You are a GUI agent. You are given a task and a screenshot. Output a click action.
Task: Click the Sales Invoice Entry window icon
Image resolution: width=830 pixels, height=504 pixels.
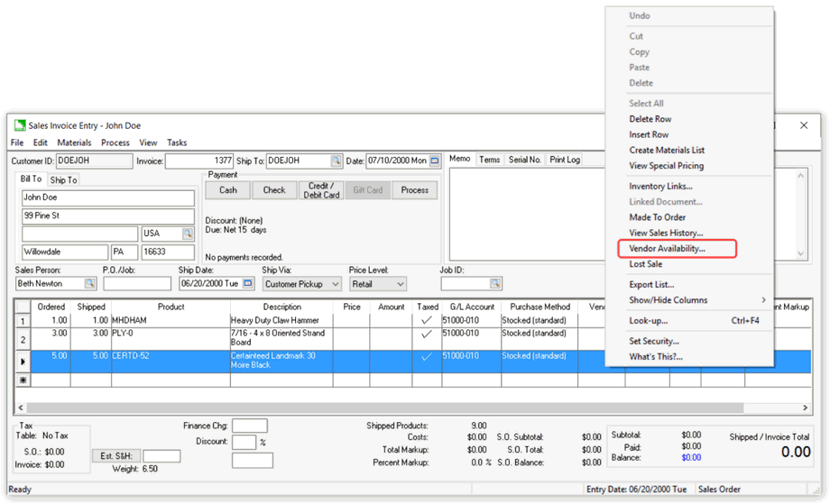pos(19,126)
